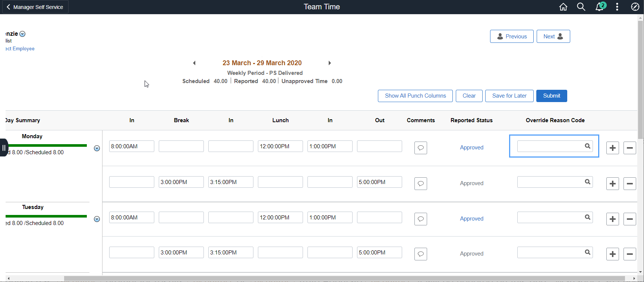Screen dimensions: 644x282
Task: Expand Tuesday day summary chevron
Action: coord(97,219)
